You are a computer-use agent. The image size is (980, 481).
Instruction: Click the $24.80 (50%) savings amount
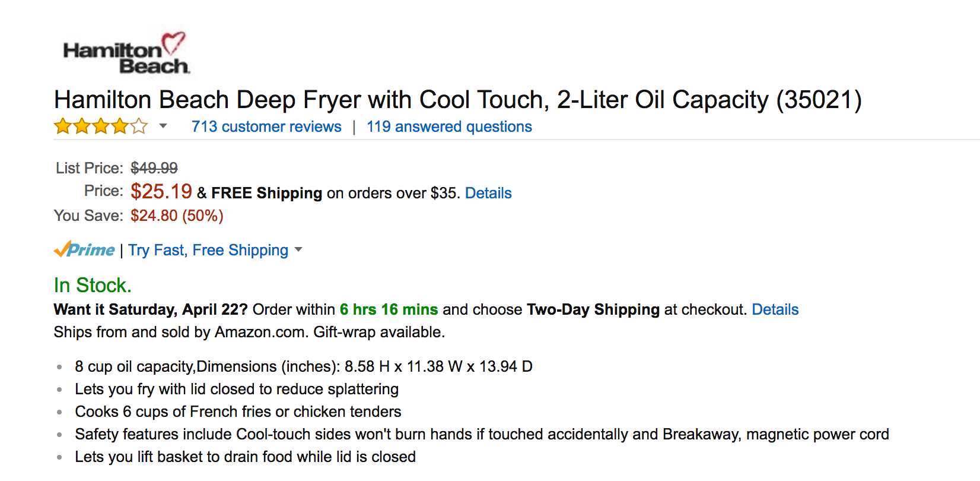coord(177,216)
